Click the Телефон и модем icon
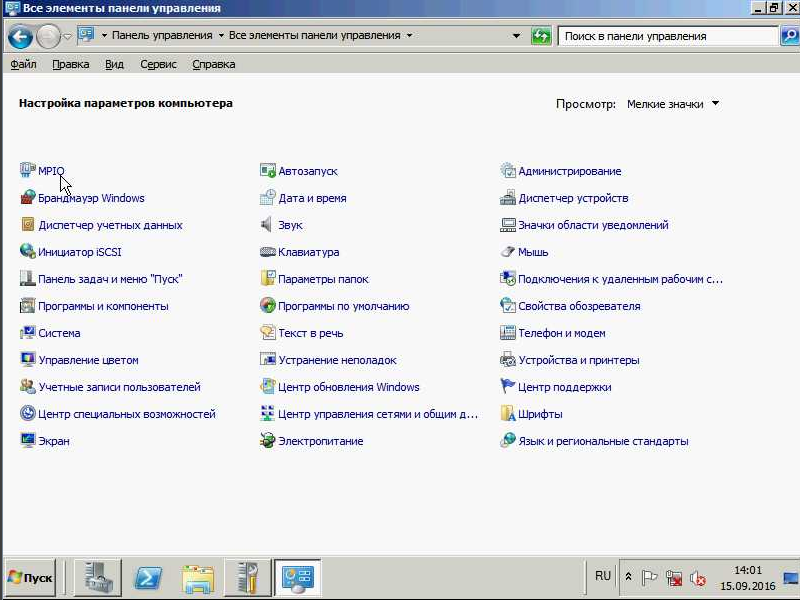Screen dimensions: 800x600 point(508,333)
